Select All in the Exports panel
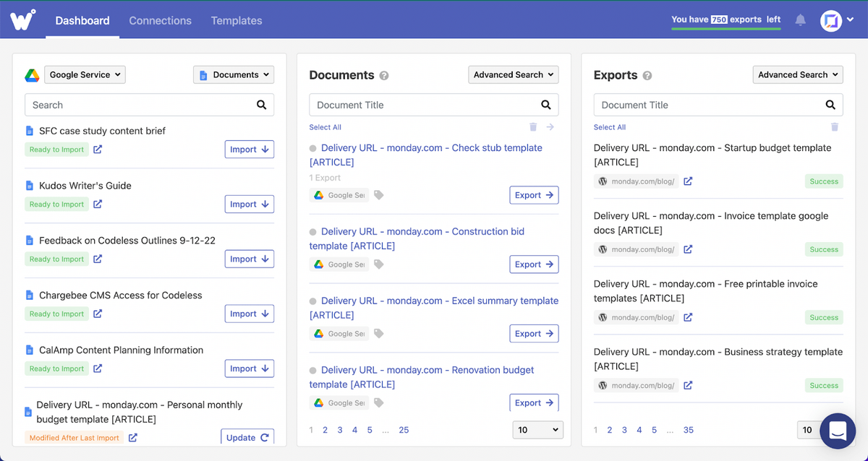This screenshot has height=461, width=868. pyautogui.click(x=609, y=127)
